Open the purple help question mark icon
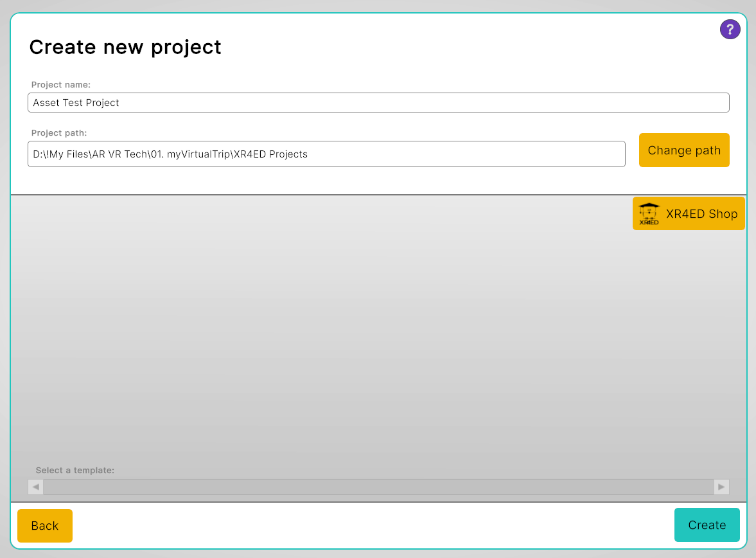 point(730,29)
